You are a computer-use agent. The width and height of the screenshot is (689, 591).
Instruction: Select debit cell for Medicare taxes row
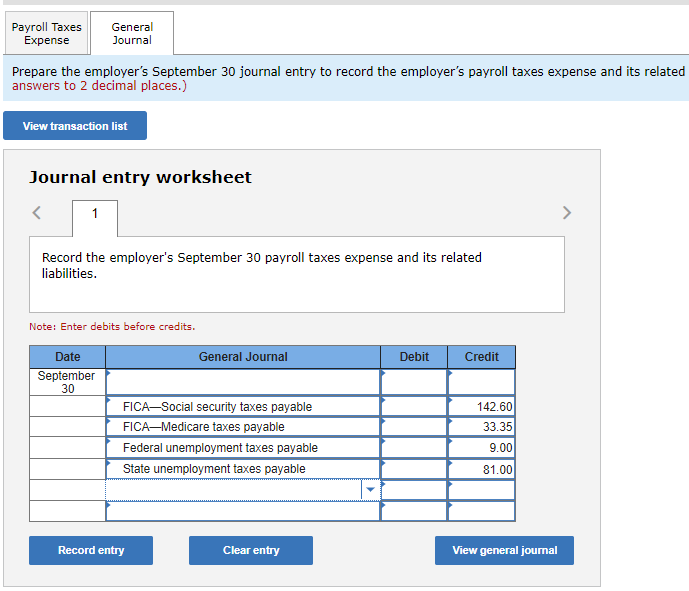414,427
